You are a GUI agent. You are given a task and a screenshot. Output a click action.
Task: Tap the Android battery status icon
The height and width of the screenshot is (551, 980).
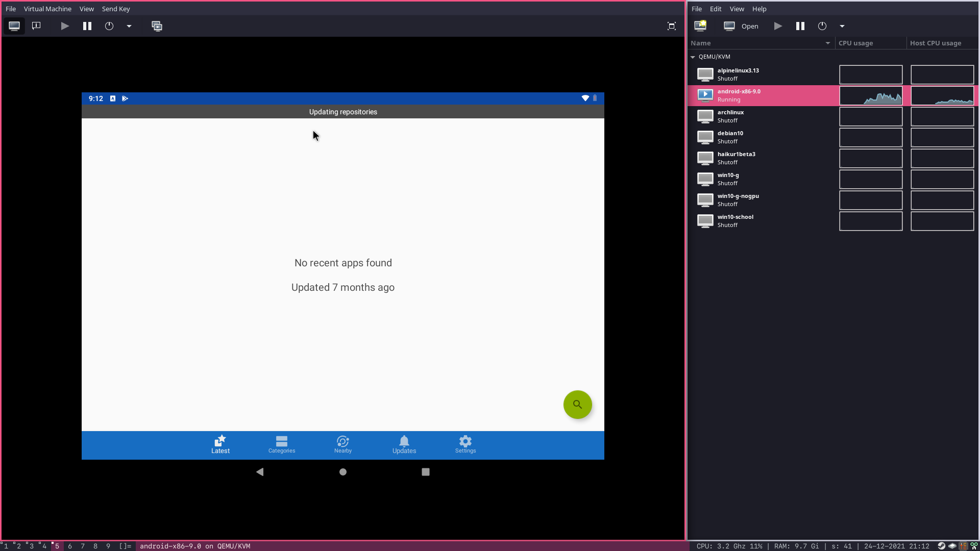click(x=595, y=98)
